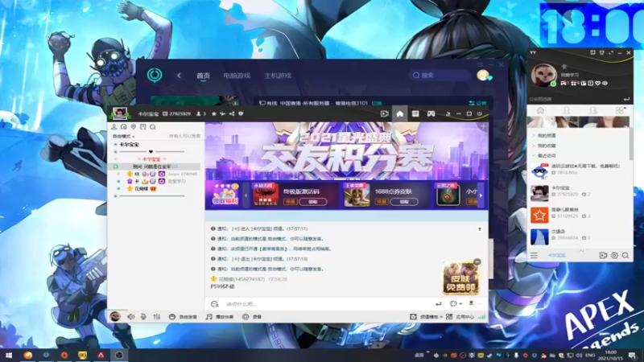
Task: Open the bookmark note icon above channel tree
Action: pos(143,127)
